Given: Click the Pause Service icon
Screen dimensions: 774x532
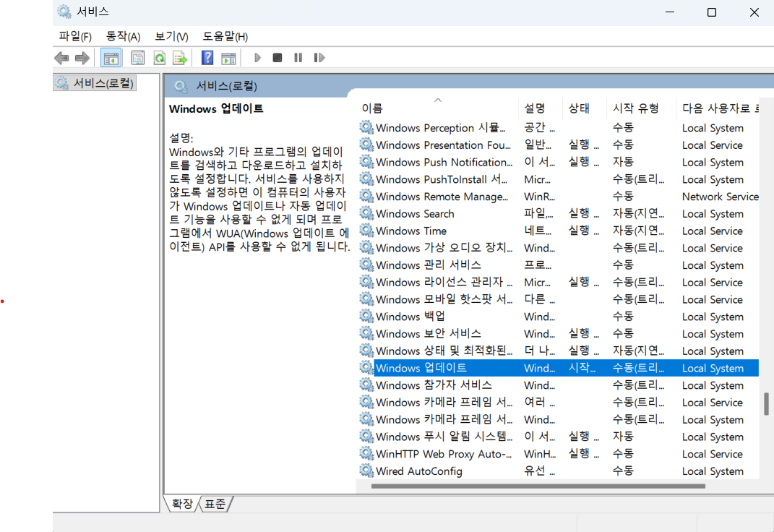Looking at the screenshot, I should pos(298,58).
